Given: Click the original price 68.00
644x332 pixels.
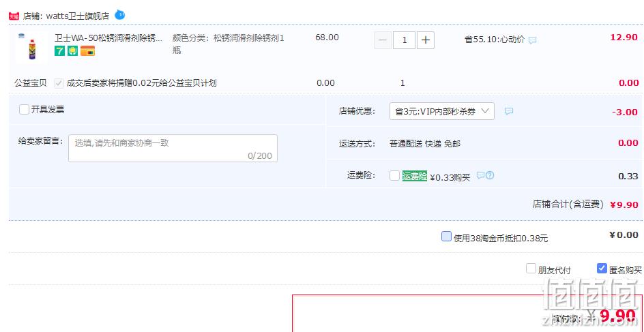Looking at the screenshot, I should pos(327,37).
